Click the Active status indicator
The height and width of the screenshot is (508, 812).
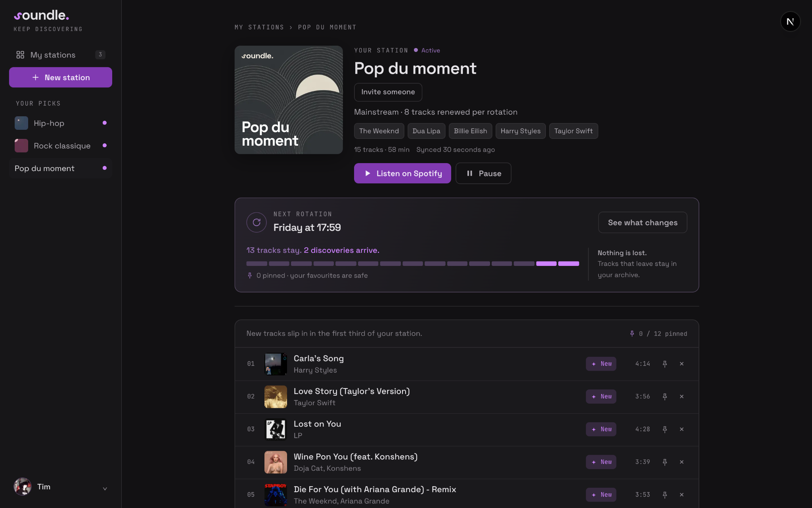(427, 50)
